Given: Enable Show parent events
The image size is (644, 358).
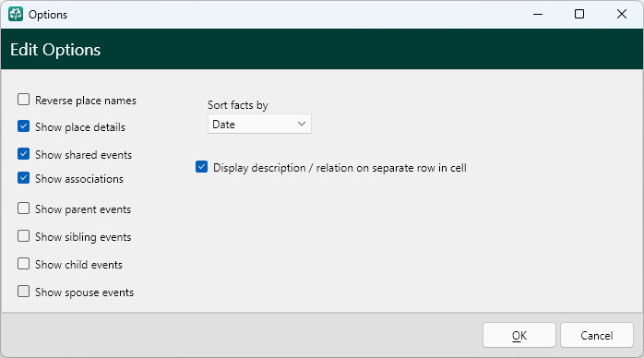Looking at the screenshot, I should (23, 209).
